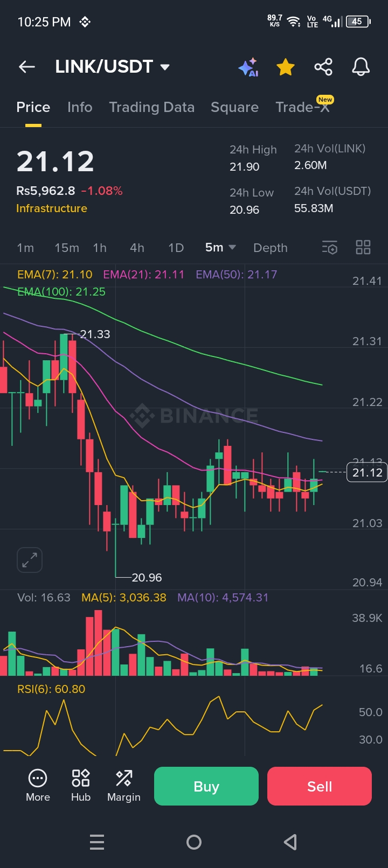
Task: Expand chart to fullscreen
Action: pyautogui.click(x=30, y=560)
